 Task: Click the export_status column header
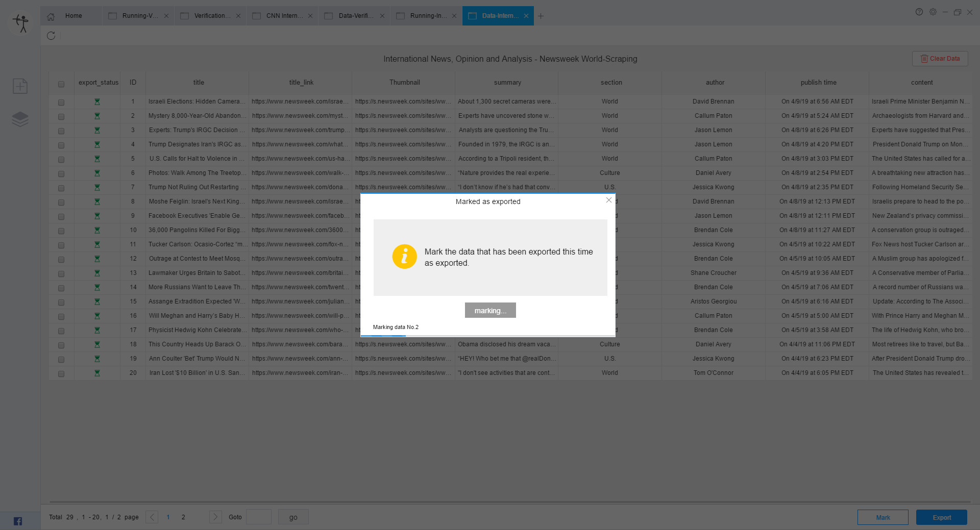pos(98,83)
